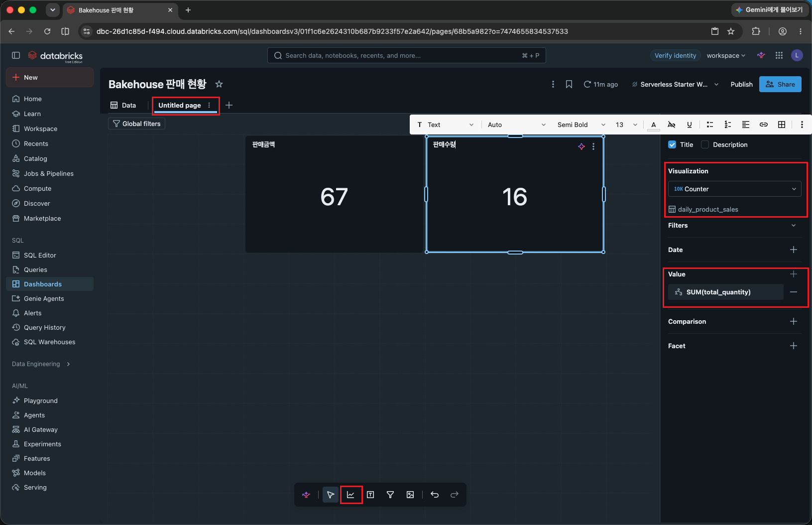This screenshot has width=812, height=525.
Task: Undo the last dashboard edit
Action: (x=435, y=495)
